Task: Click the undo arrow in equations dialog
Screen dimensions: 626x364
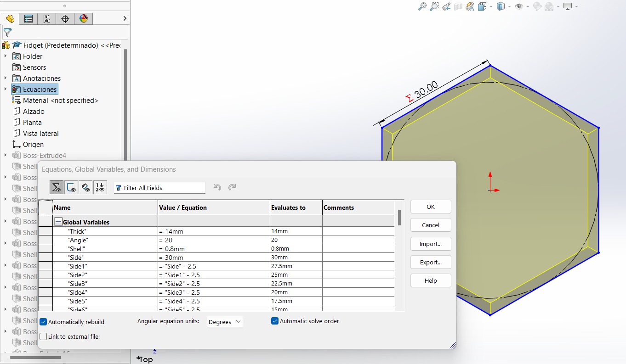Action: (x=217, y=187)
